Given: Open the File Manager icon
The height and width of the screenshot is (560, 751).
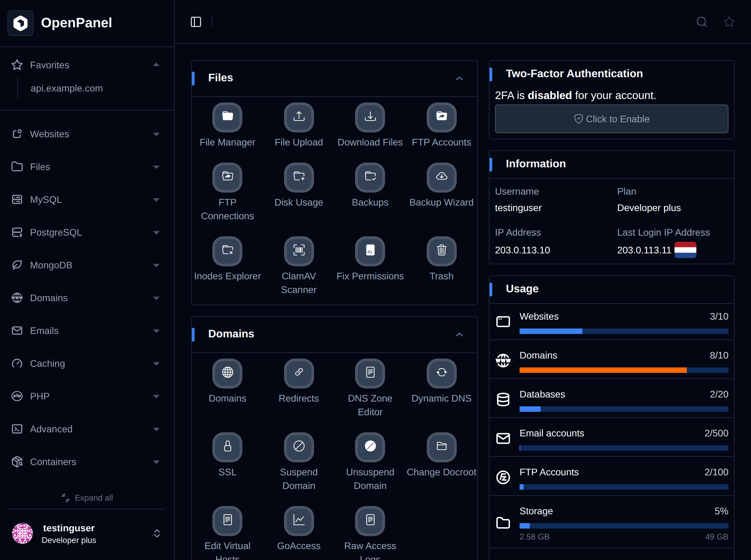Looking at the screenshot, I should click(x=227, y=117).
